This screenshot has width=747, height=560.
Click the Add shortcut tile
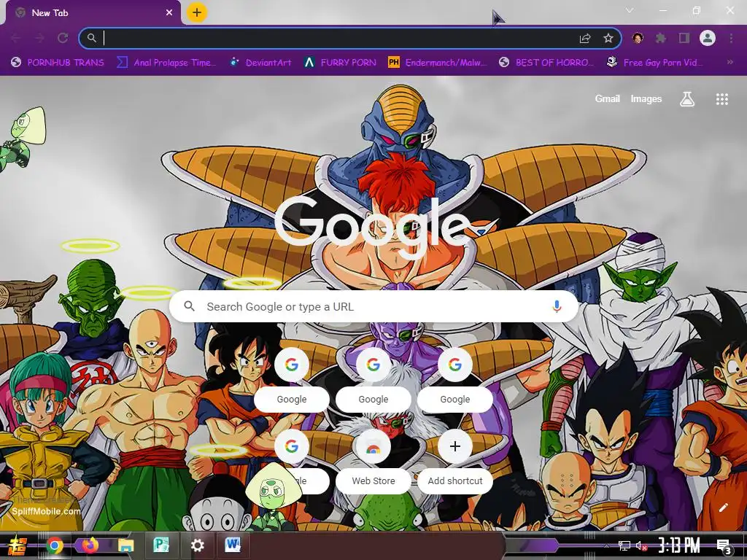pyautogui.click(x=455, y=462)
